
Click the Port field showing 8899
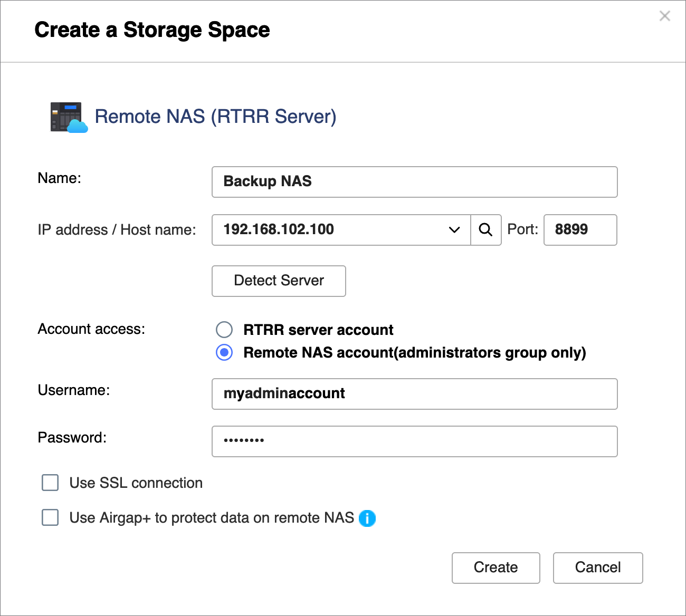(580, 230)
